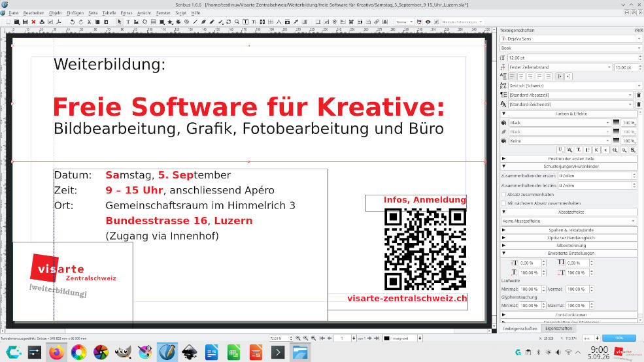Select the Rotate Item tool

pyautogui.click(x=228, y=22)
